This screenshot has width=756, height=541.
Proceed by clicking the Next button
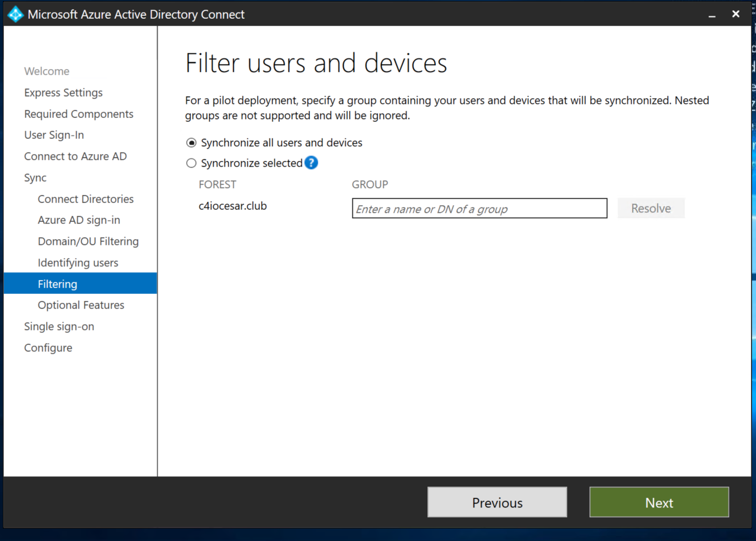click(x=658, y=502)
